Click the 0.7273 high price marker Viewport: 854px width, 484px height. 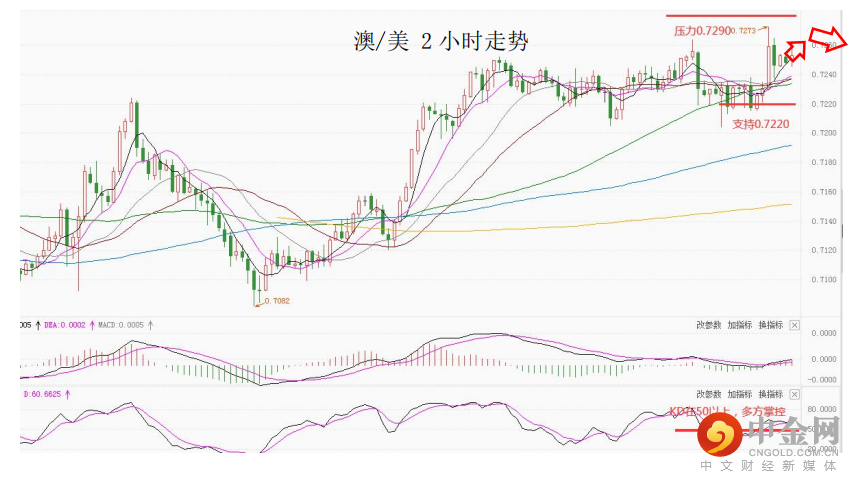[743, 30]
